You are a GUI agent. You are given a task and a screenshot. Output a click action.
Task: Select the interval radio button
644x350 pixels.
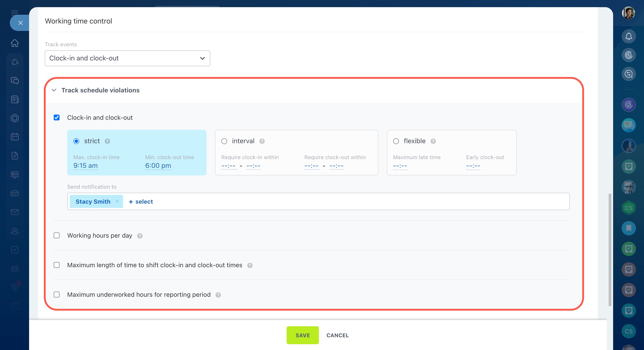[x=224, y=141]
